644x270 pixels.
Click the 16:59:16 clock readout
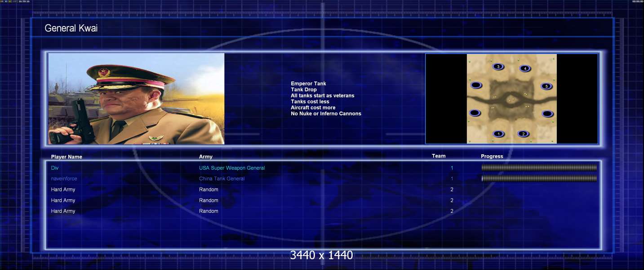tap(24, 1)
